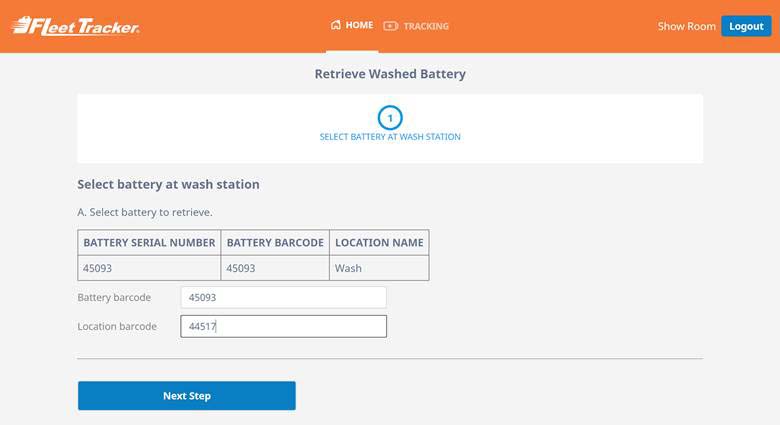Image resolution: width=780 pixels, height=425 pixels.
Task: Click the Next Step button
Action: click(187, 396)
